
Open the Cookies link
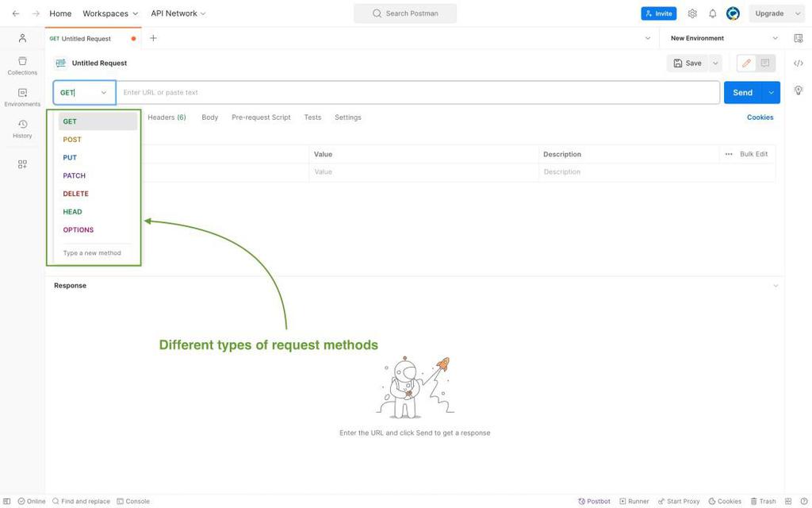pyautogui.click(x=760, y=117)
